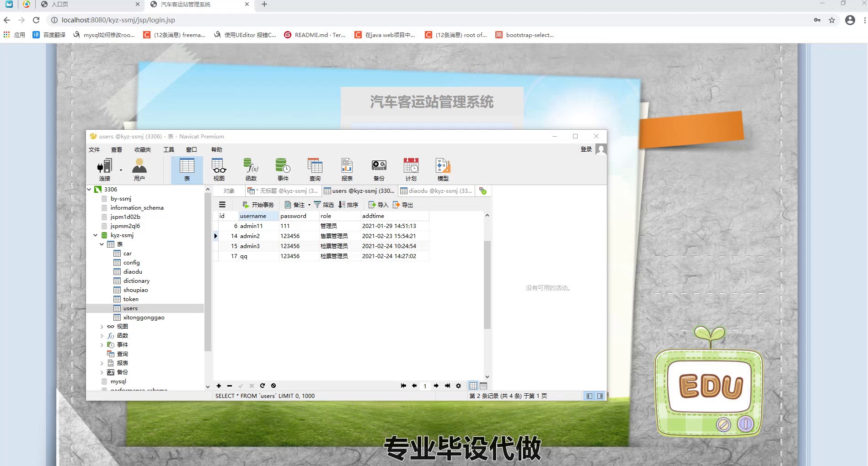Expand the connection dropdown arrow beside 连接
Viewport: 868px width, 466px height.
tap(121, 170)
